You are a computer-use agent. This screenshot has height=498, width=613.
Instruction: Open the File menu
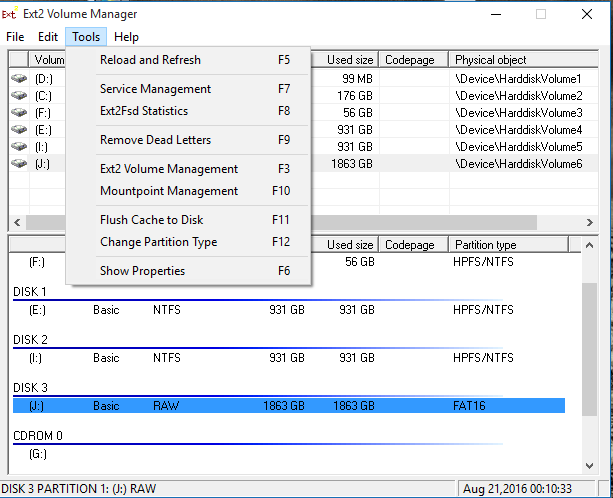(15, 37)
